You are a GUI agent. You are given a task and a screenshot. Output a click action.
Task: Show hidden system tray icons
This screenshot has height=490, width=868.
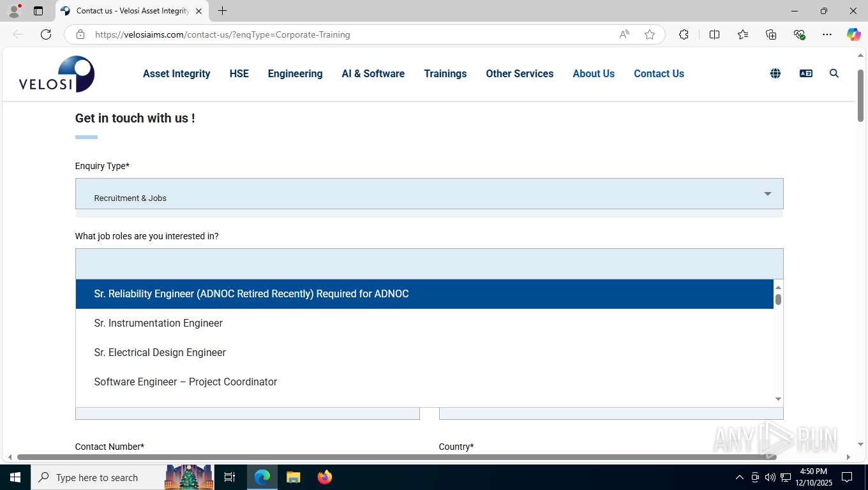click(x=740, y=477)
